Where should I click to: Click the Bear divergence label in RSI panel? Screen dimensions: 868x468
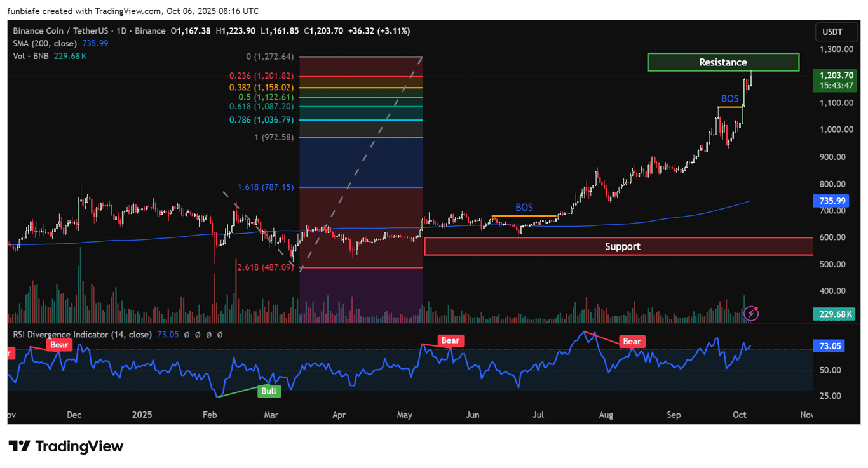pos(450,340)
